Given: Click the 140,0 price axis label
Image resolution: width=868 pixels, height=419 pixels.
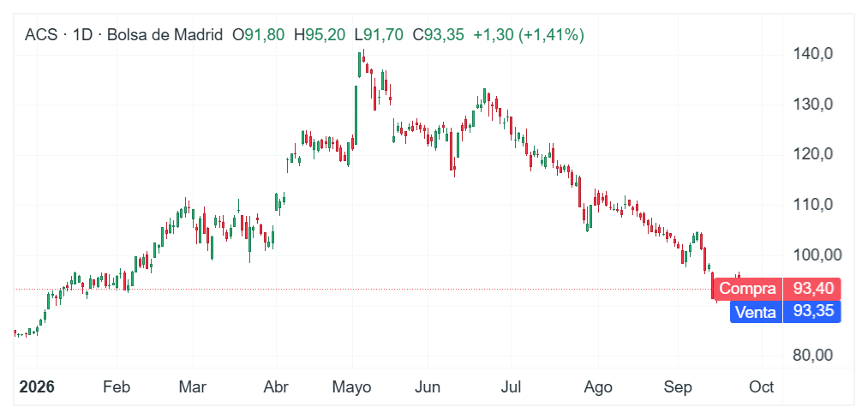Looking at the screenshot, I should [x=813, y=54].
